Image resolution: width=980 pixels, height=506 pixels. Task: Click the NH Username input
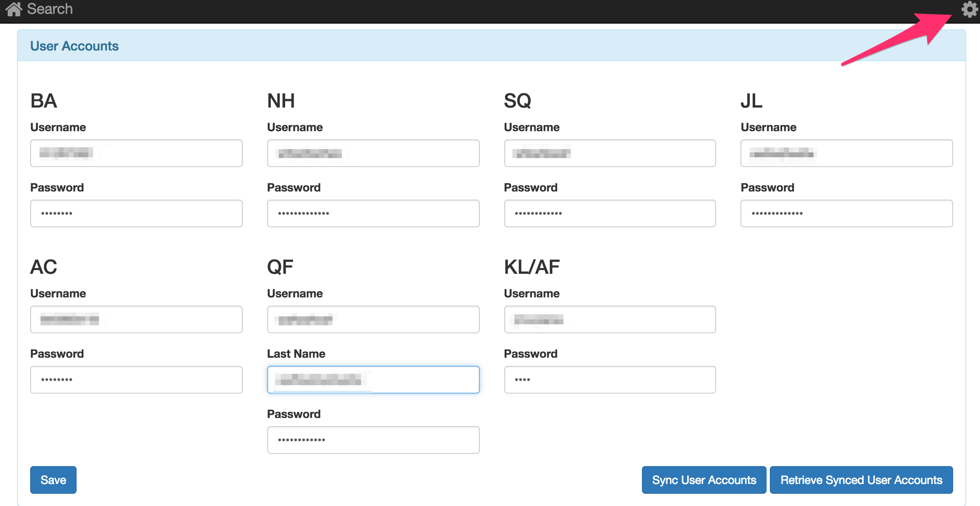tap(373, 153)
